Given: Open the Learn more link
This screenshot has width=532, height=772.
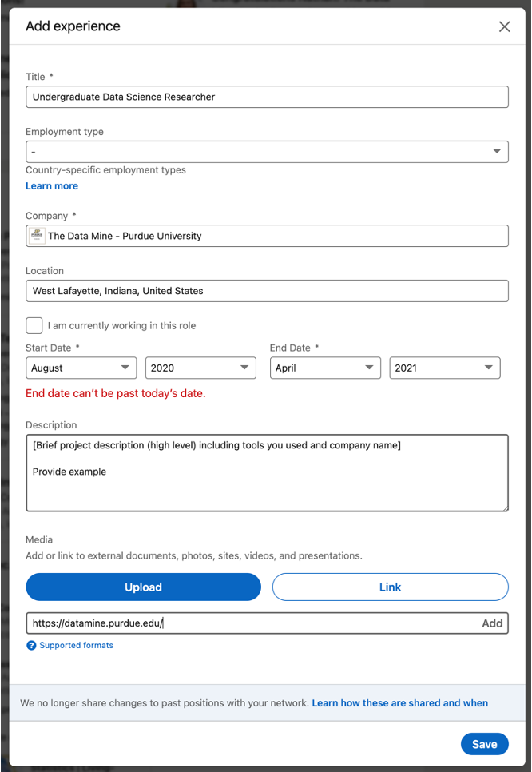Looking at the screenshot, I should (52, 186).
